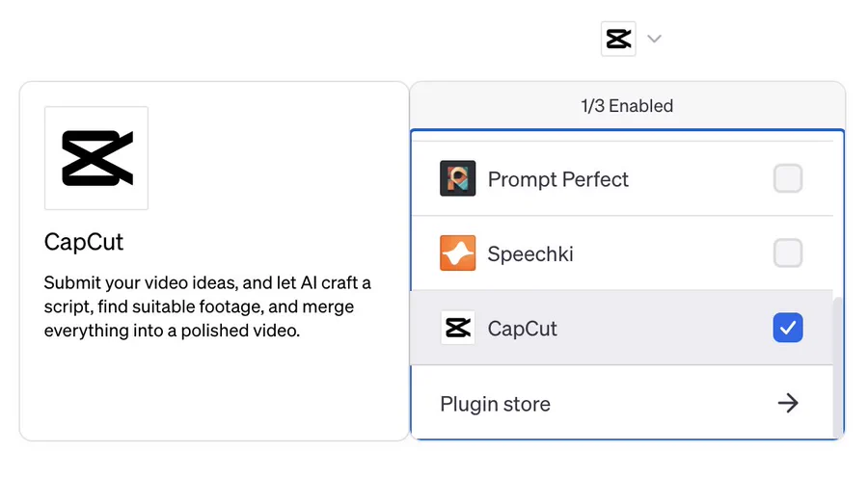The height and width of the screenshot is (479, 868).
Task: Enable the Prompt Perfect checkbox
Action: (x=788, y=178)
